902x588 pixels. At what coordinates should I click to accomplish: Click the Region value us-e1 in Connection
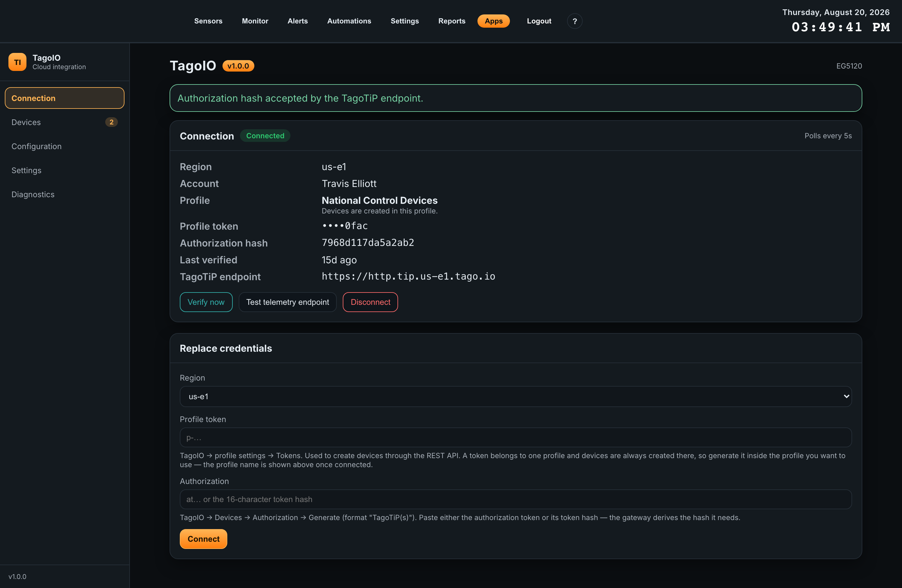(334, 167)
